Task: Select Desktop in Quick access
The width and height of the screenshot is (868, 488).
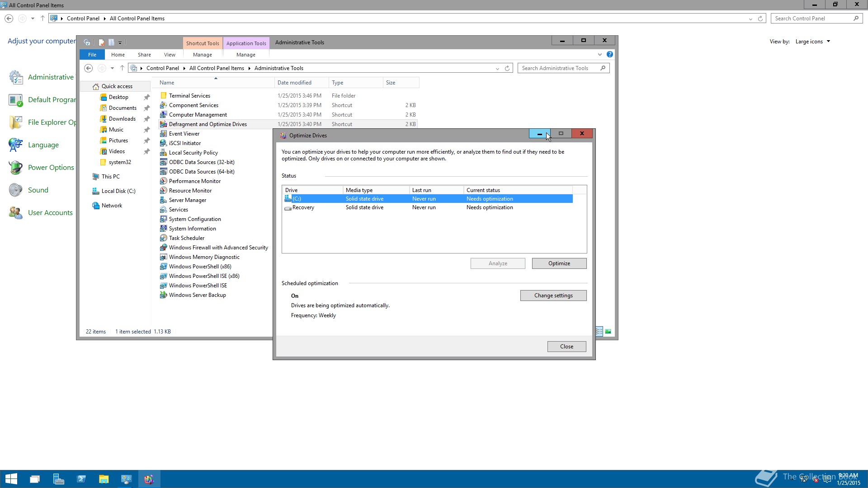Action: coord(118,97)
